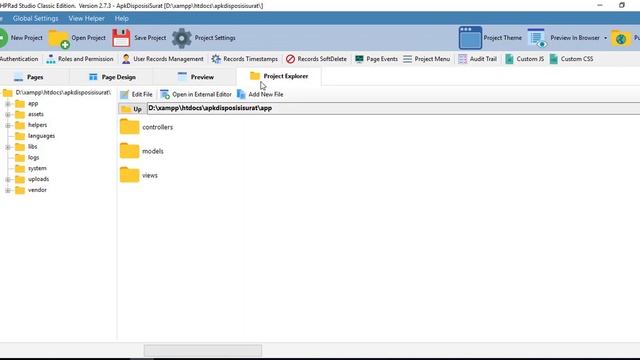Click the rightmost globe folder icon
Viewport: 640px width, 360px height.
click(621, 38)
